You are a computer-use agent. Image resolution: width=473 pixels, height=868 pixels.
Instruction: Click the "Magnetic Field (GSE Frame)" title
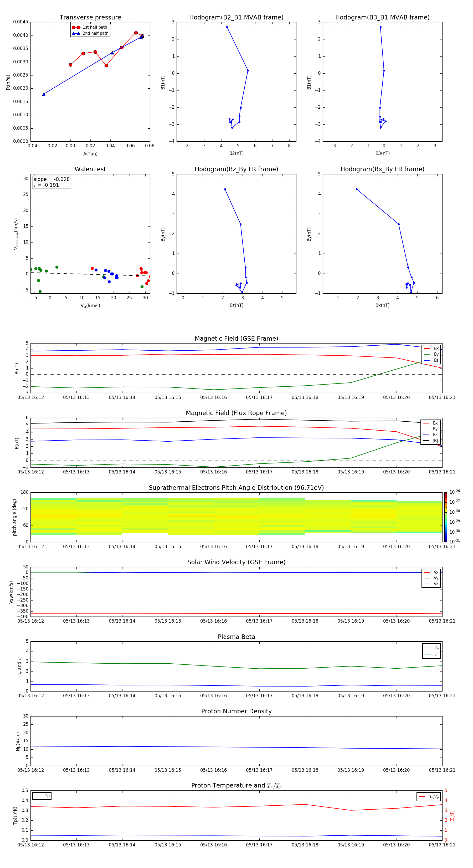(x=236, y=339)
